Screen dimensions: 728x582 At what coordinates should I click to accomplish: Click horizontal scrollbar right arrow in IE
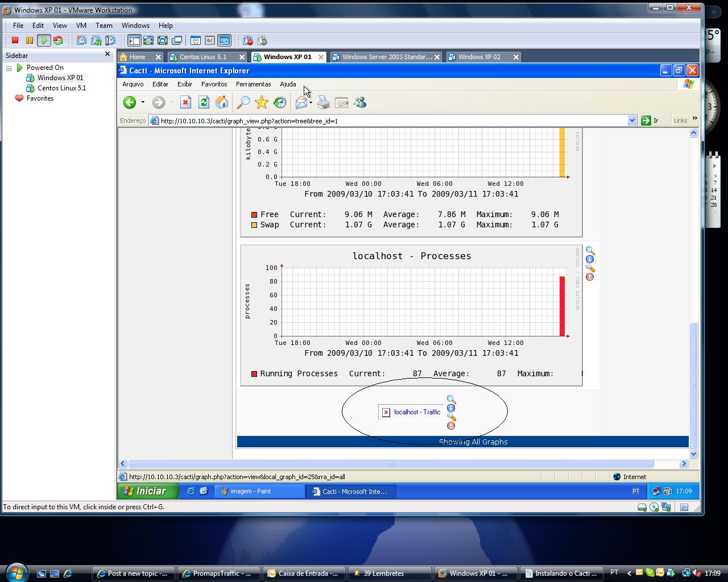click(x=684, y=464)
